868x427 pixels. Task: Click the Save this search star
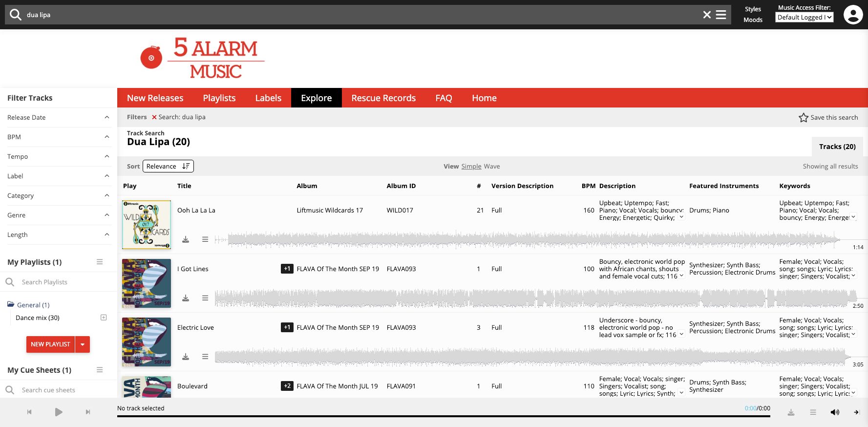804,118
